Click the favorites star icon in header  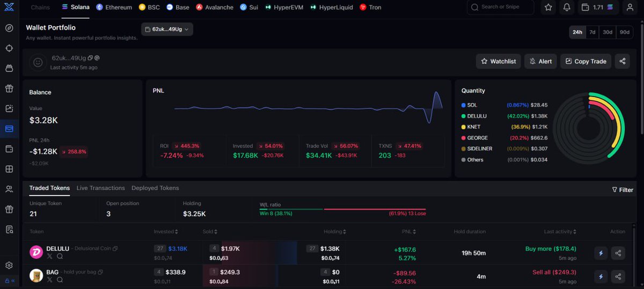pos(548,8)
